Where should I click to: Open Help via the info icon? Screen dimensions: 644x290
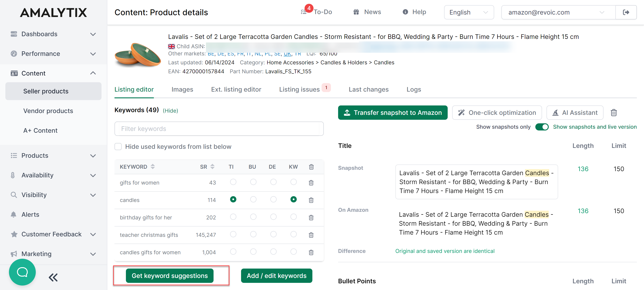coord(405,12)
